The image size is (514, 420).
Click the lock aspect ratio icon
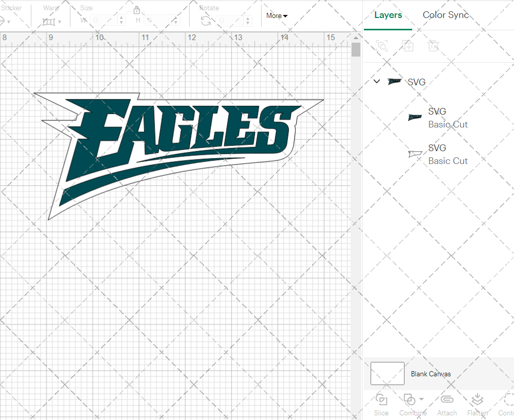[136, 10]
